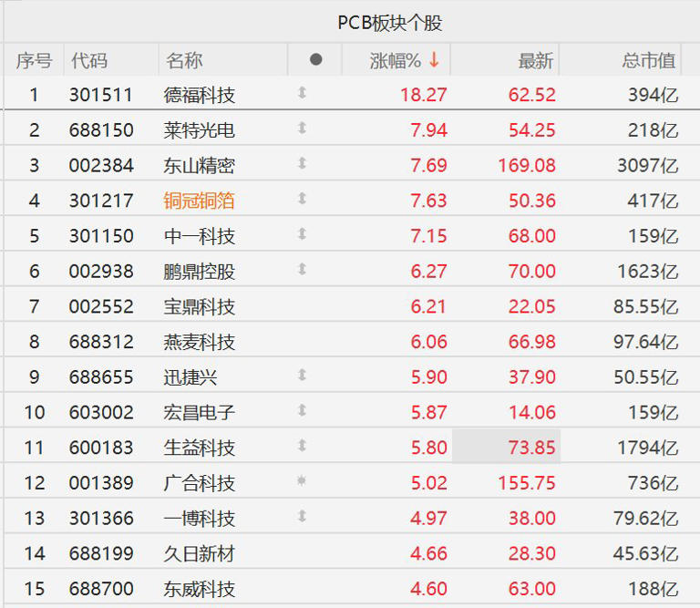This screenshot has height=608, width=700.
Task: Click the marker icon in 东山精密 row
Action: [302, 164]
